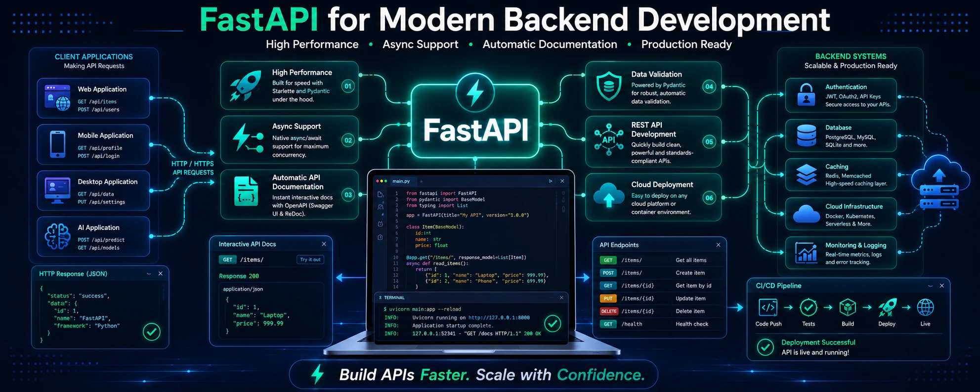The height and width of the screenshot is (392, 980).
Task: Close the API Endpoints panel
Action: 718,245
